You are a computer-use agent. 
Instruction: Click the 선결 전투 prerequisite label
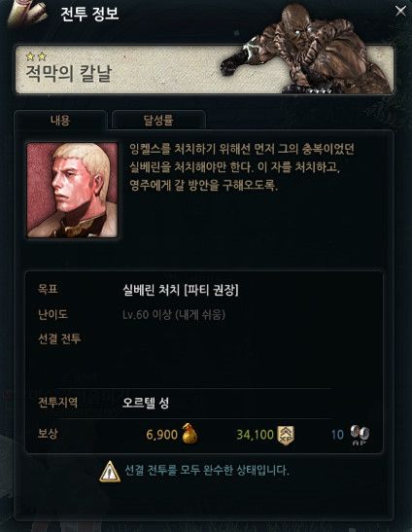point(59,338)
